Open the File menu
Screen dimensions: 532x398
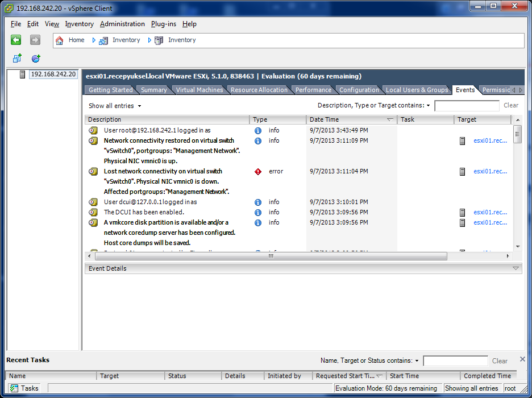coord(16,24)
